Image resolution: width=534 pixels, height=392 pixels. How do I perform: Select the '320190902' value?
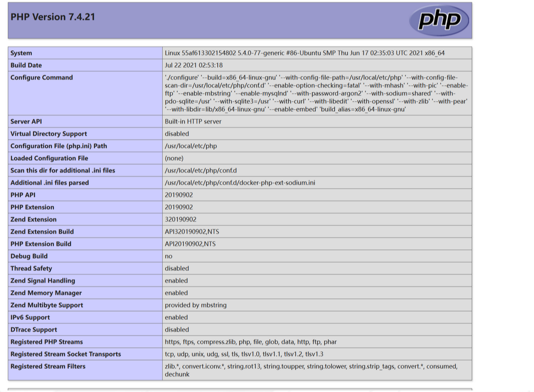click(181, 219)
